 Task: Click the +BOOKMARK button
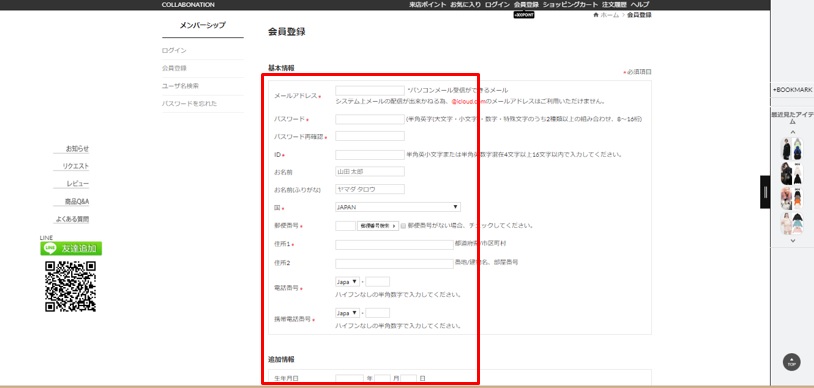pos(792,90)
